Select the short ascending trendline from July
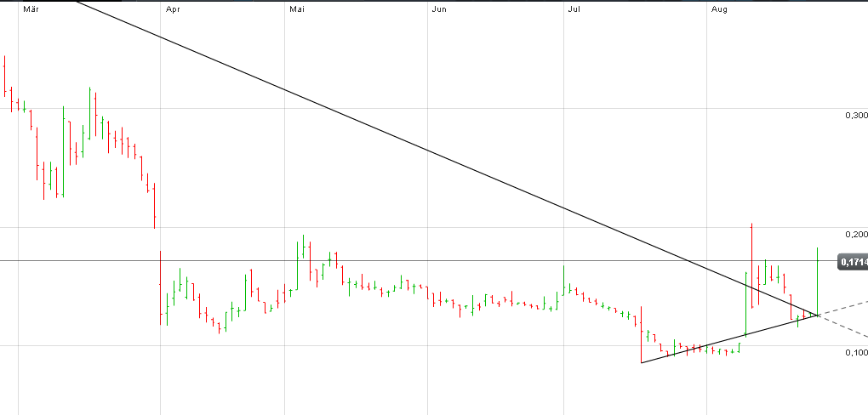 click(x=729, y=338)
